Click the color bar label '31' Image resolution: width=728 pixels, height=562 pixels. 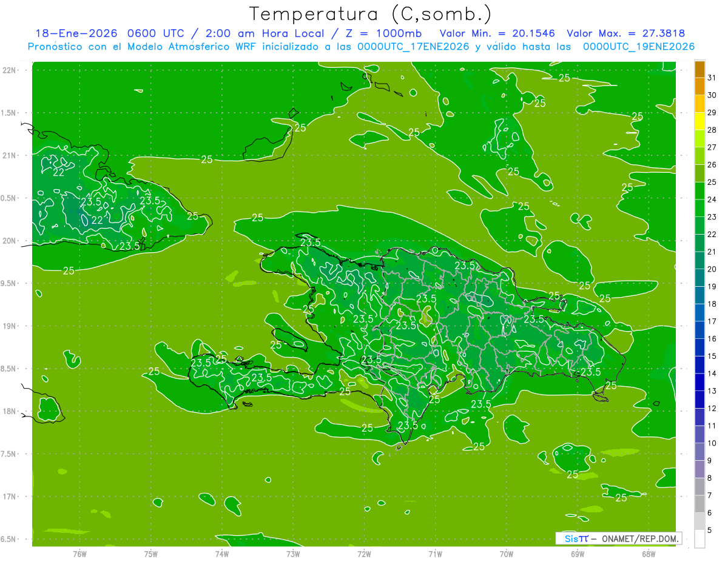(x=712, y=78)
